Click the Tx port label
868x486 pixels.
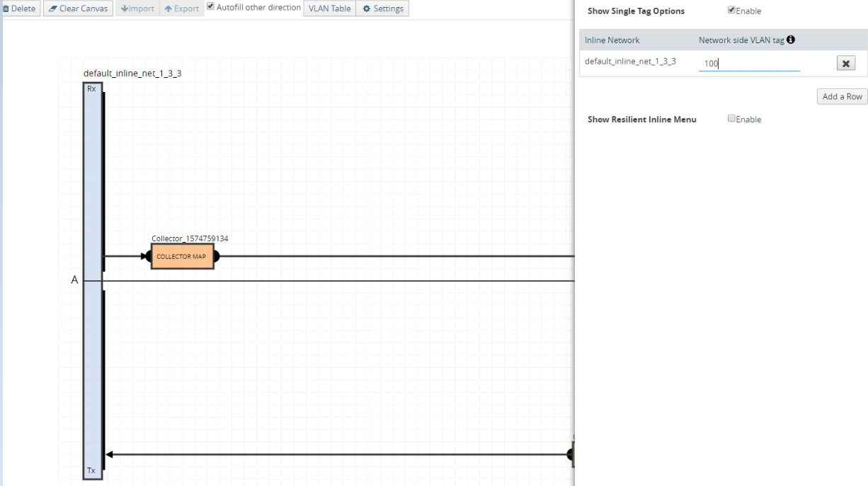click(x=91, y=470)
